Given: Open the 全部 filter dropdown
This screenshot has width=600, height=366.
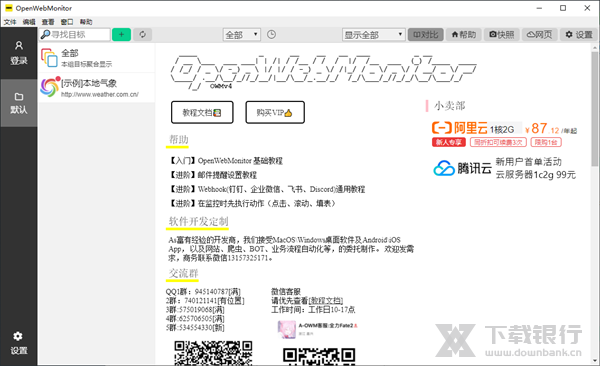Looking at the screenshot, I should tap(241, 35).
